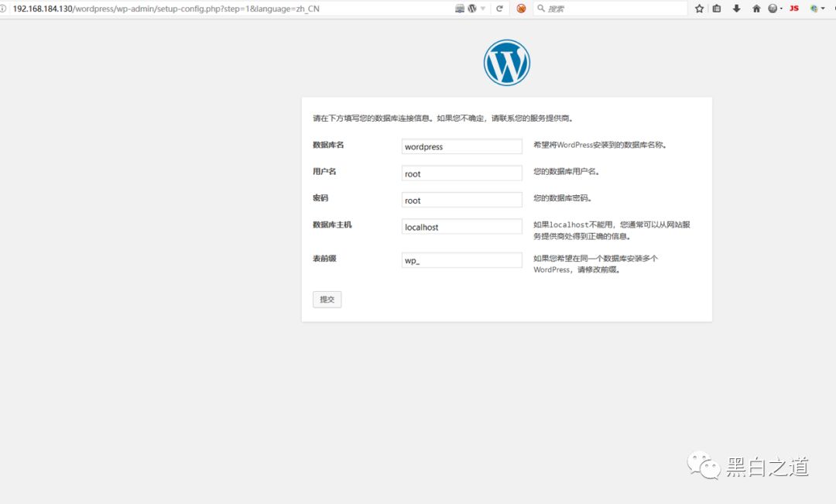Click the server icon in address bar
The image size is (836, 504).
tap(460, 9)
